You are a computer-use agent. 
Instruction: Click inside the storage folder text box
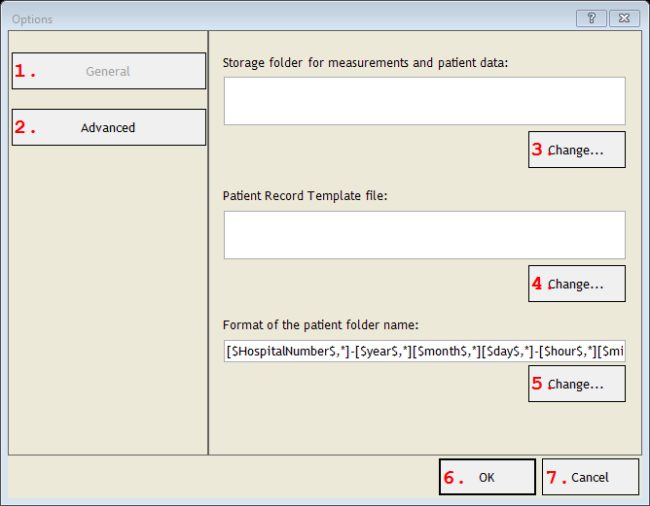(424, 101)
